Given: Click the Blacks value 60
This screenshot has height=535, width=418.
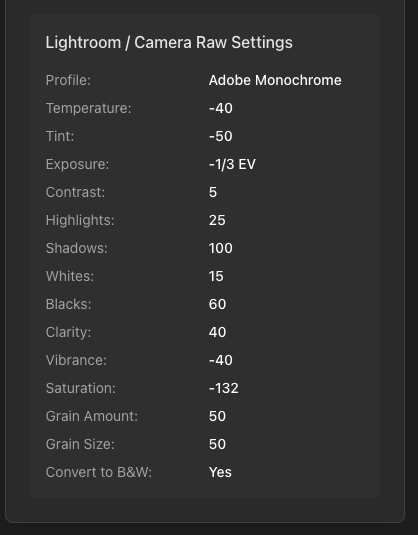Looking at the screenshot, I should [217, 304].
